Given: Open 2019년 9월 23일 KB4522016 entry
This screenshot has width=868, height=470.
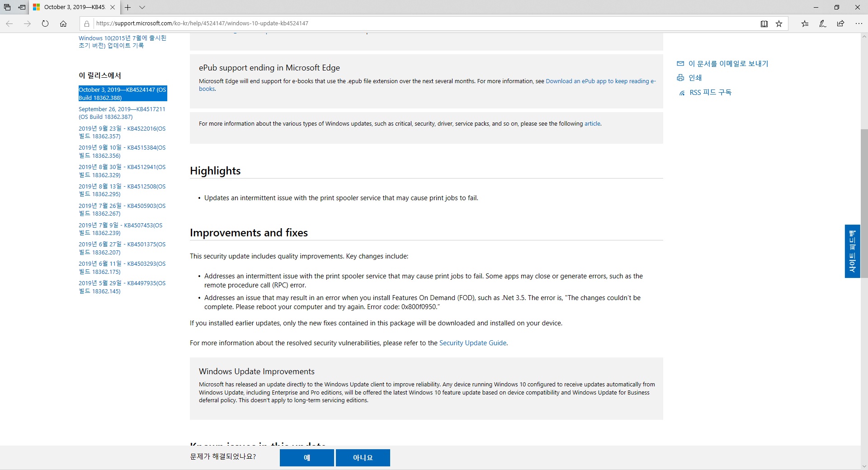Looking at the screenshot, I should 122,132.
